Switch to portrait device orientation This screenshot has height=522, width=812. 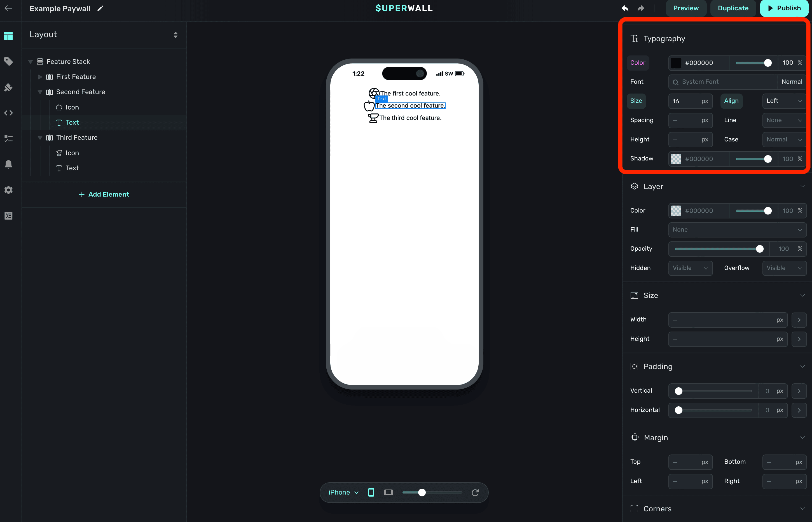[x=371, y=493]
